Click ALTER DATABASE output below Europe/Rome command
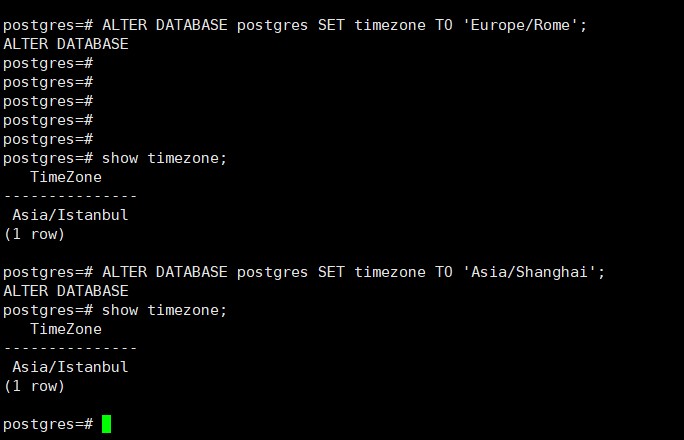 pos(66,44)
